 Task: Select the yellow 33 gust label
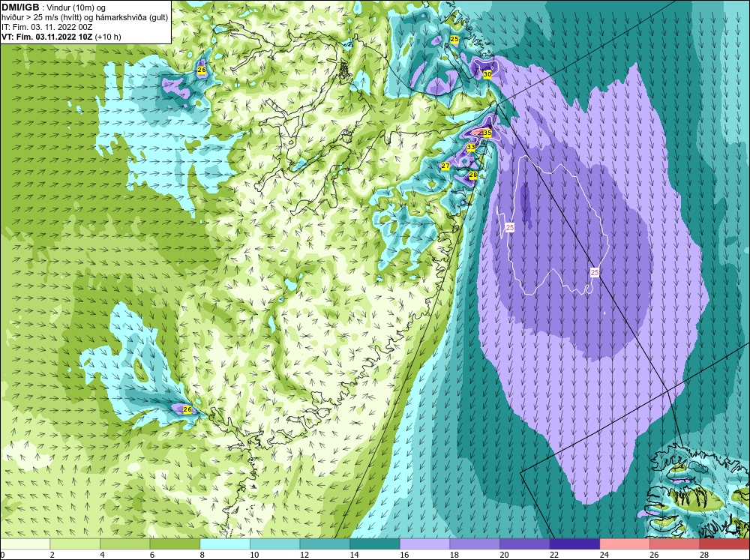coord(471,147)
